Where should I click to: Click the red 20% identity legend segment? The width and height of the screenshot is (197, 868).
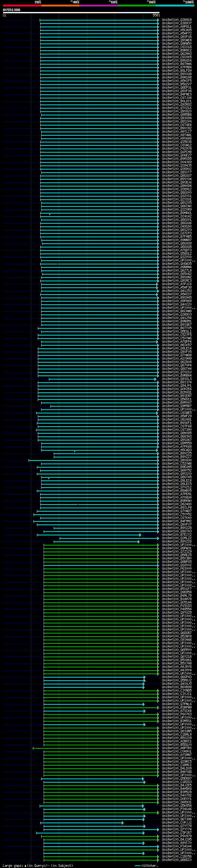coord(22,6)
